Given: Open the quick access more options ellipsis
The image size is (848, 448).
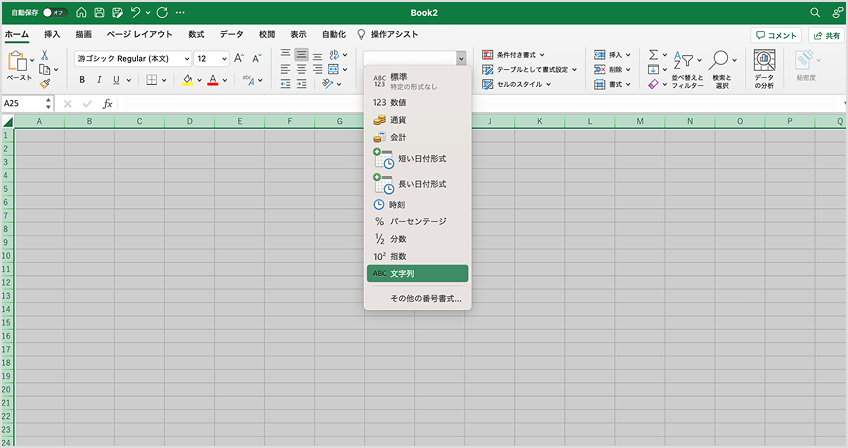Looking at the screenshot, I should click(180, 12).
